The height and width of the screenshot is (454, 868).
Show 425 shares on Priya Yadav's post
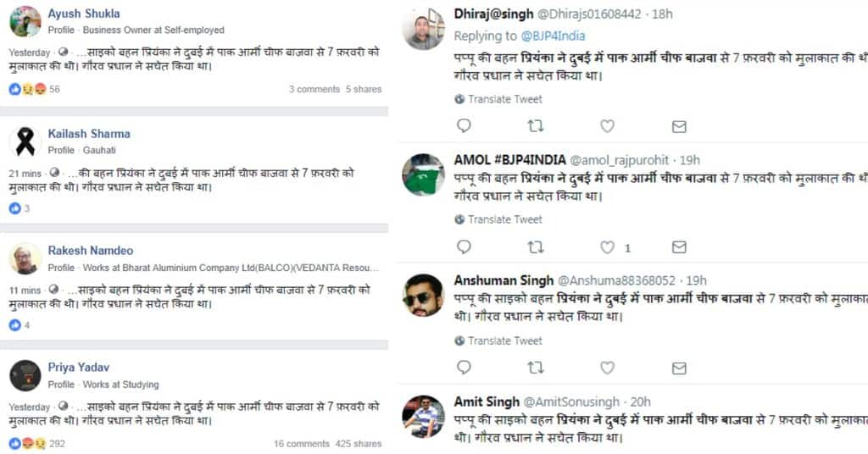coord(359,443)
